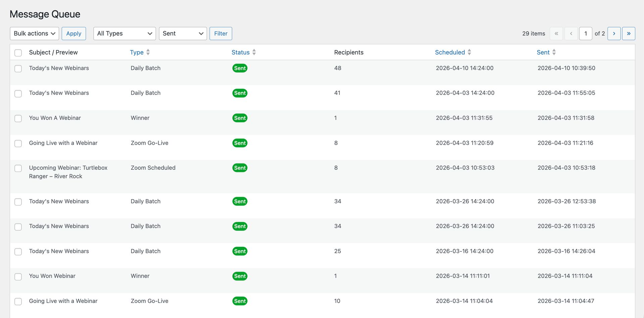Click sort arrows beside Sent column

click(554, 52)
